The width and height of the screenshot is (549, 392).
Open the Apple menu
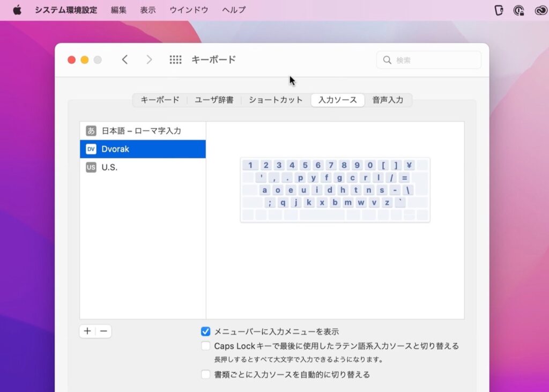[17, 10]
